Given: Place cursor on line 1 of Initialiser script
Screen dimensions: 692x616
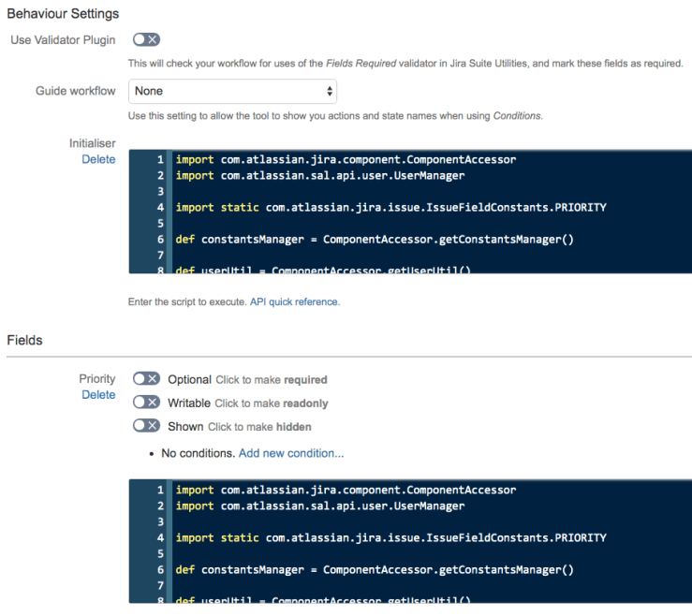Looking at the screenshot, I should (346, 159).
